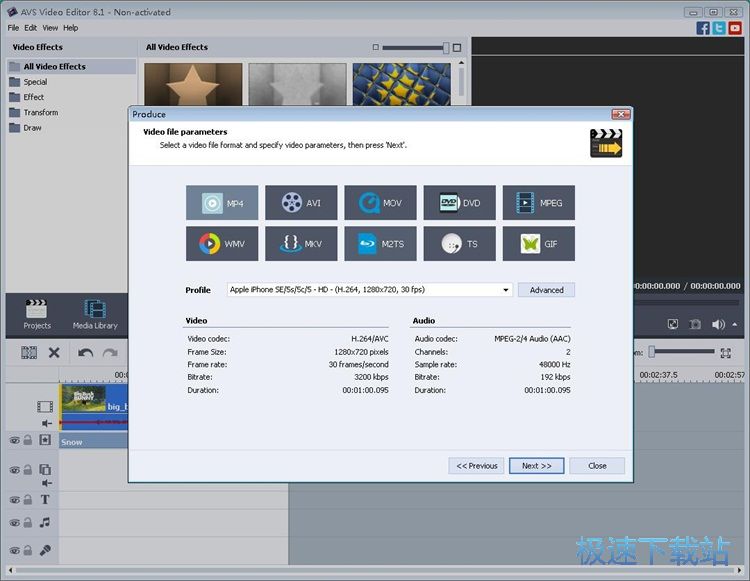
Task: Toggle visibility of text track
Action: [x=15, y=500]
